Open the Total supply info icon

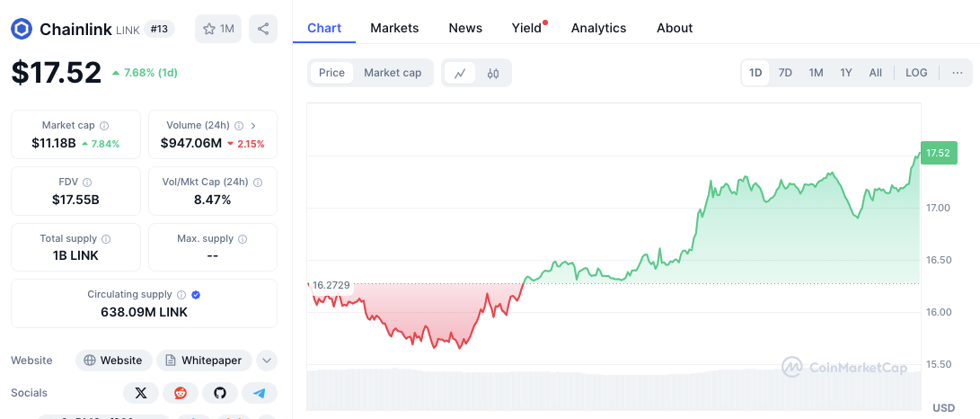(106, 239)
